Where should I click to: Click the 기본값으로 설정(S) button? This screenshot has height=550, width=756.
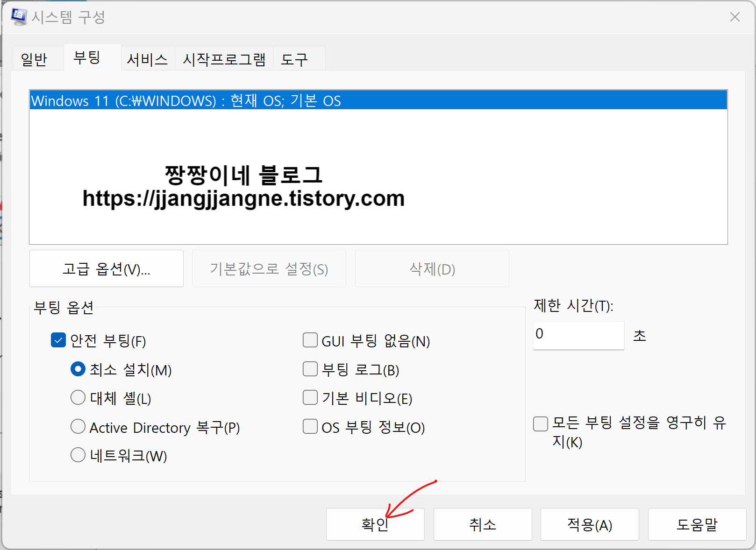pyautogui.click(x=269, y=269)
